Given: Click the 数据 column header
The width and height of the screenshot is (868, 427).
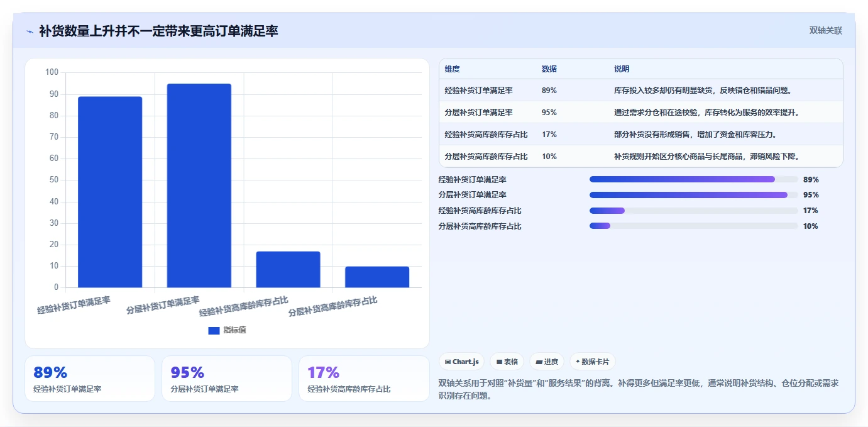Looking at the screenshot, I should 549,69.
